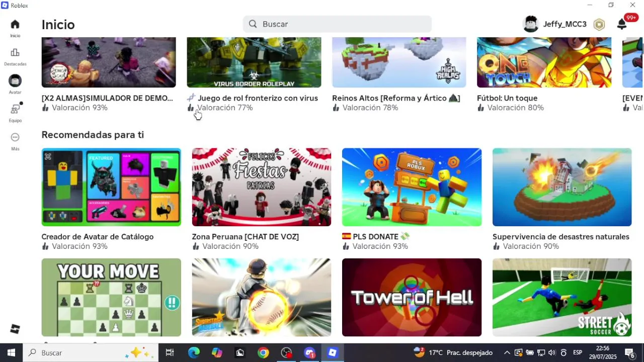Click the title Fútbol: Un toque

[x=507, y=98]
